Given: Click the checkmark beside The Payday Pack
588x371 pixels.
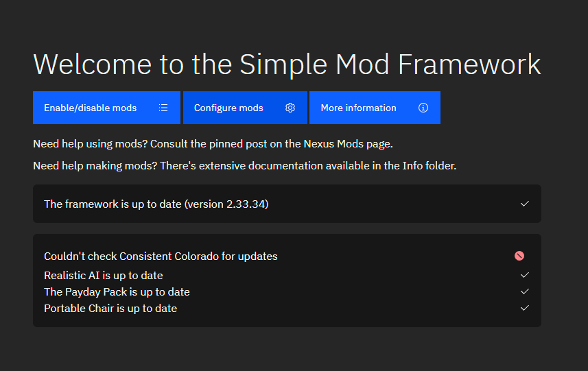Looking at the screenshot, I should pyautogui.click(x=525, y=291).
